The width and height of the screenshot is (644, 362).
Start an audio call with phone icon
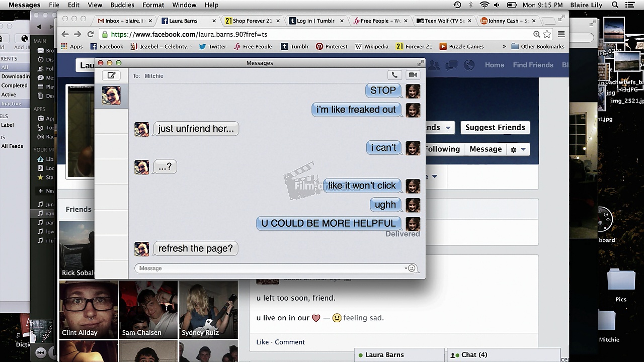click(394, 75)
